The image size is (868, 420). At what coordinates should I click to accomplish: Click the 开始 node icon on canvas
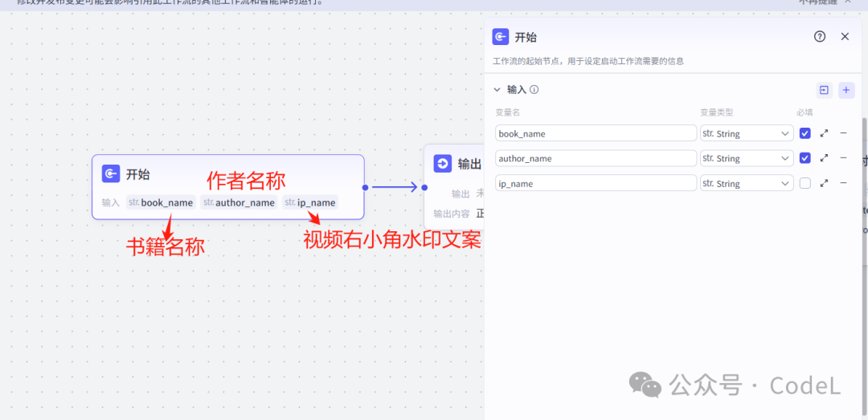click(111, 173)
